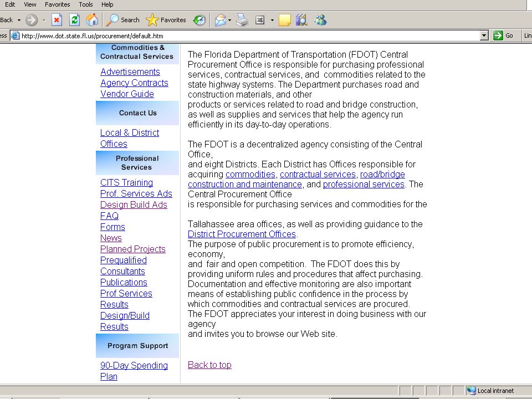Image resolution: width=532 pixels, height=399 pixels.
Task: Click the Mail envelope icon
Action: click(x=221, y=20)
